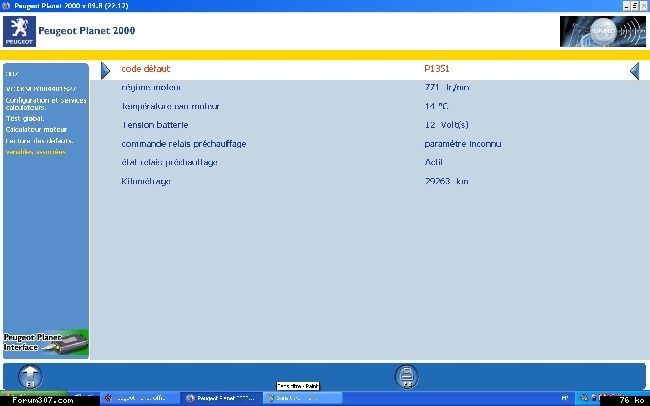Click the left-pointing blue arrow beside P1351

pyautogui.click(x=634, y=71)
